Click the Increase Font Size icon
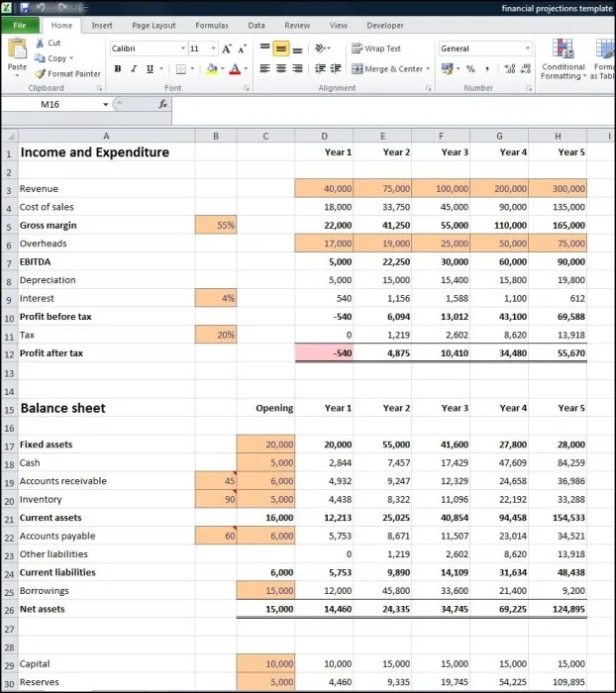The image size is (616, 693). click(x=227, y=49)
